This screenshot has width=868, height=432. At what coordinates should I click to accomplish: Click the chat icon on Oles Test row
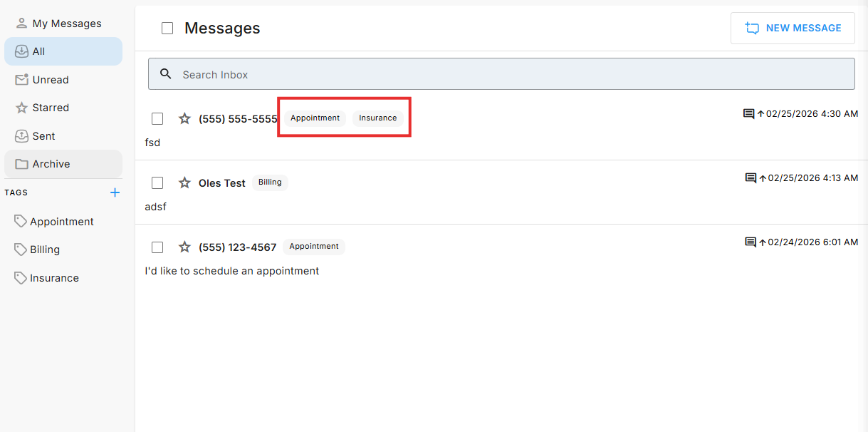click(750, 178)
